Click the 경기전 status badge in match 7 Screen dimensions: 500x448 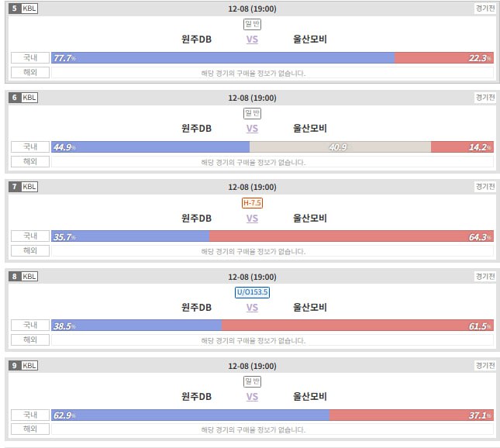pos(484,187)
